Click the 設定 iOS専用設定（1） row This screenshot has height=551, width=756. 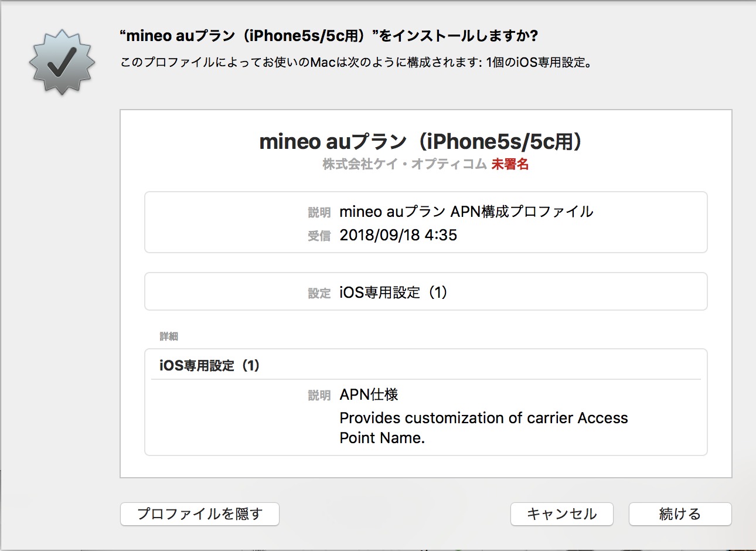426,291
